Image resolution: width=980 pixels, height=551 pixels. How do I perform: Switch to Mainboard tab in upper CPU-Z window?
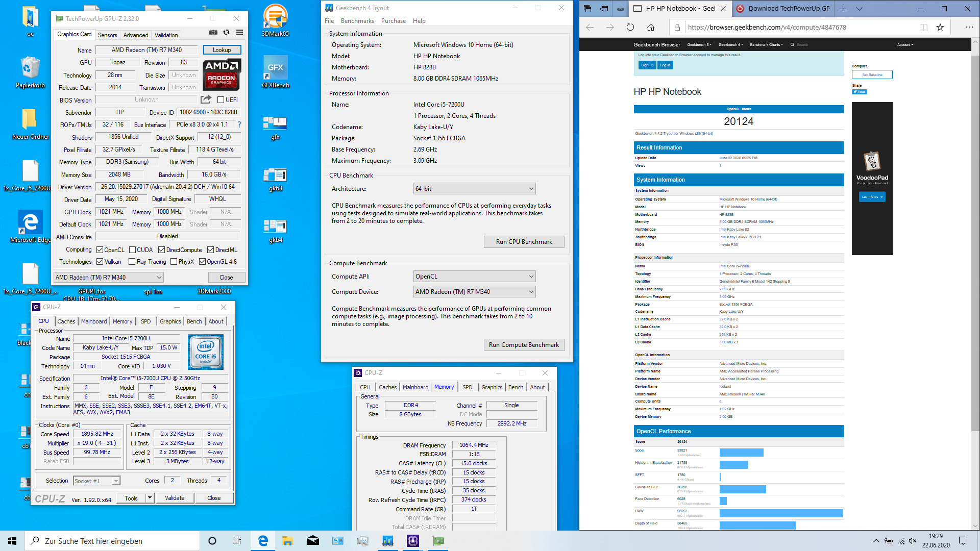coord(94,321)
